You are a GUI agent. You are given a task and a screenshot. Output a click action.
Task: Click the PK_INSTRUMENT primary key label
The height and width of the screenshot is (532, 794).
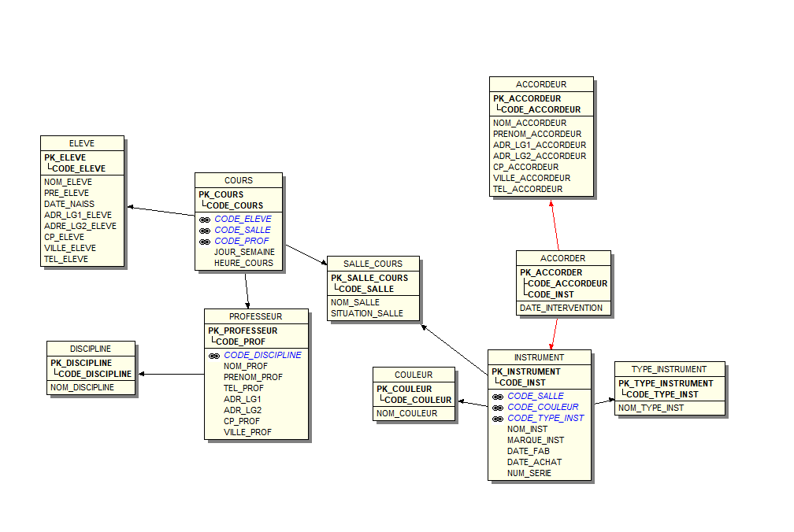pos(526,371)
